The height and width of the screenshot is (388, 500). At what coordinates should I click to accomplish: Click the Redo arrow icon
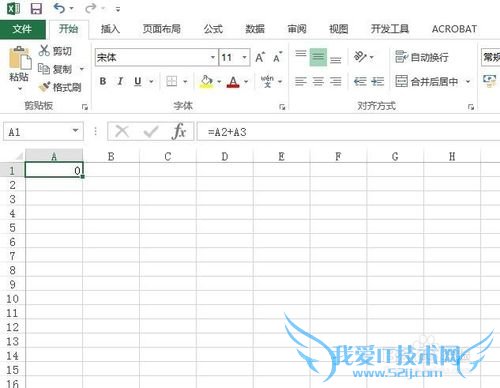tap(90, 8)
